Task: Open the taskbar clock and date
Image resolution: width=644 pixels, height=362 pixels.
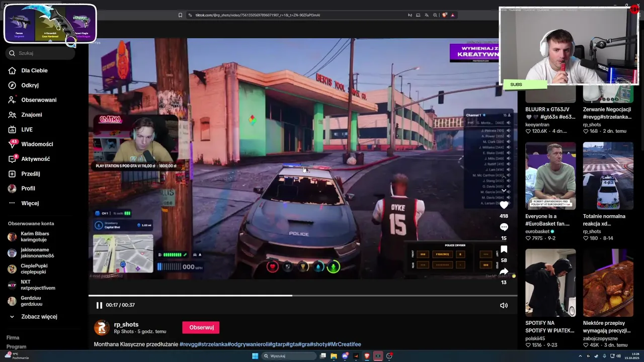Action: tap(631, 356)
